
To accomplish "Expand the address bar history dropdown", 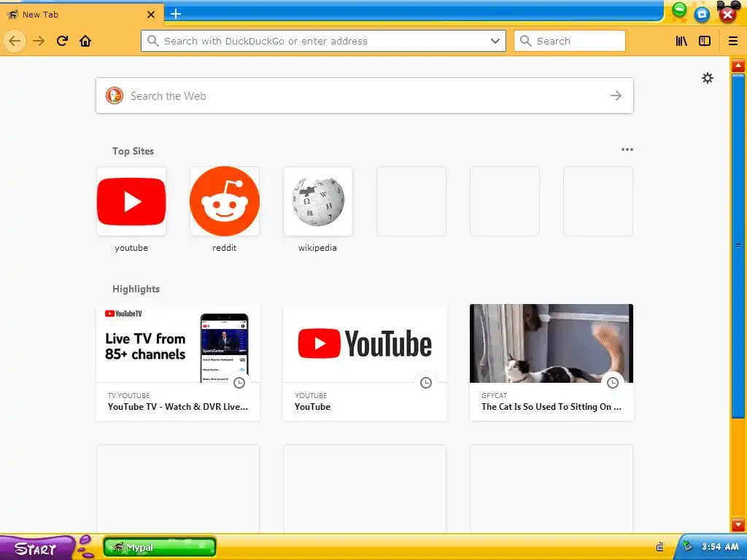I will coord(495,41).
